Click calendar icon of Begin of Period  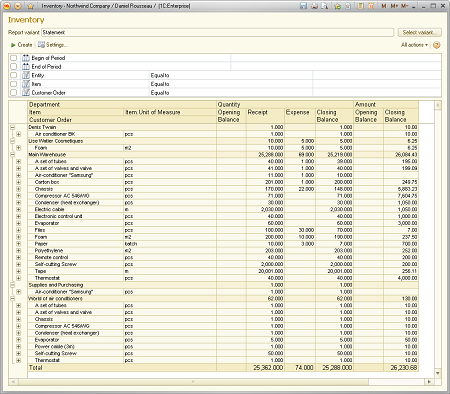[26, 58]
